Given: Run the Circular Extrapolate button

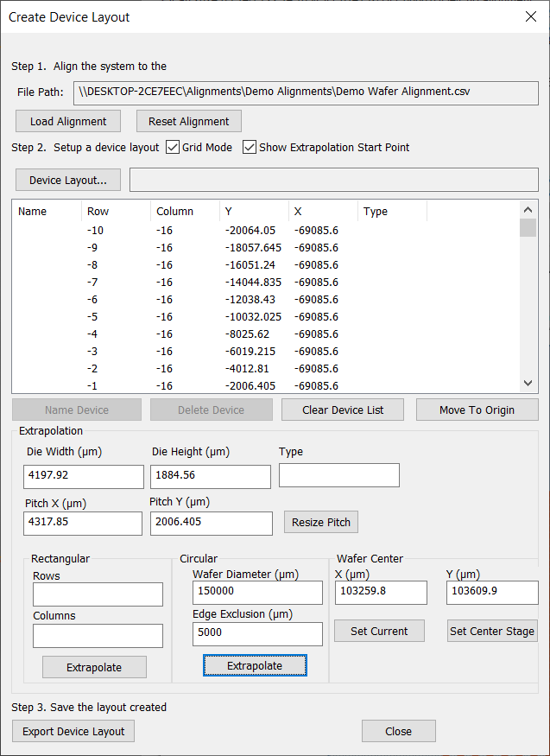Looking at the screenshot, I should 255,666.
